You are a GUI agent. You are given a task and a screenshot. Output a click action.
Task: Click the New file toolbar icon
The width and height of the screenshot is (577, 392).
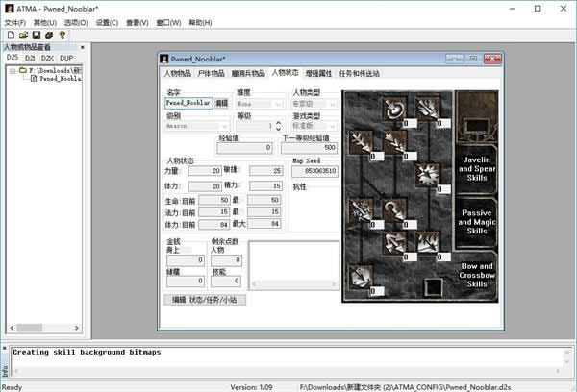click(x=11, y=36)
